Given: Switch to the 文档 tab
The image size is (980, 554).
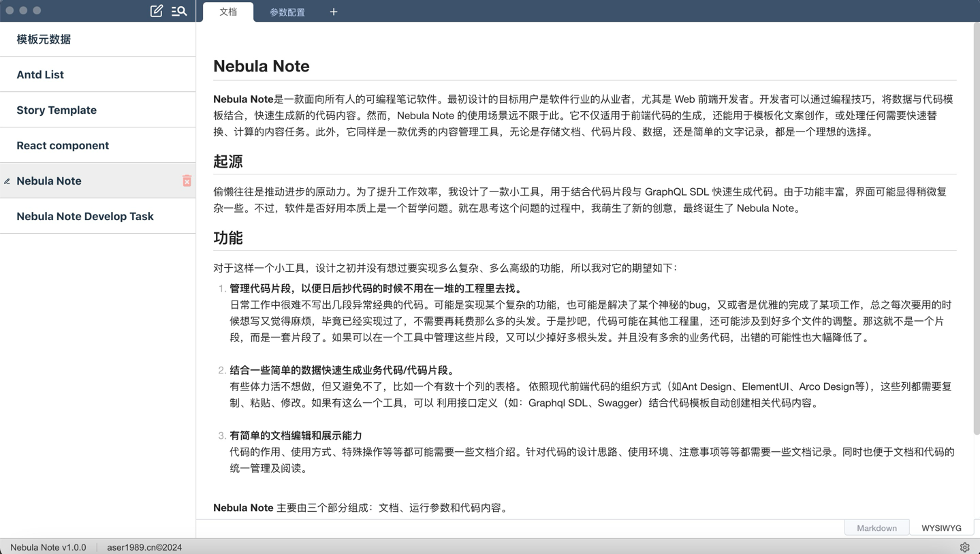Looking at the screenshot, I should click(228, 12).
